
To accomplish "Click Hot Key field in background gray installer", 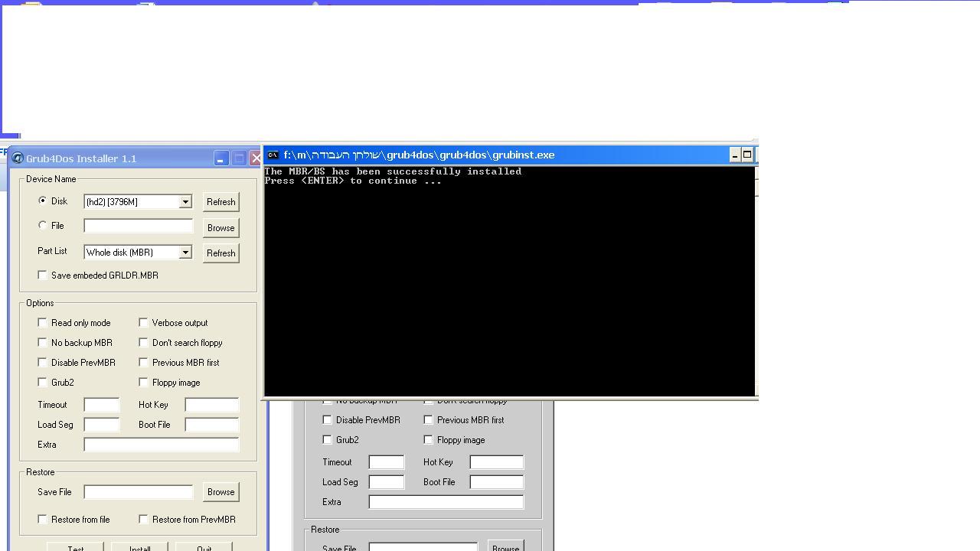I will (497, 462).
